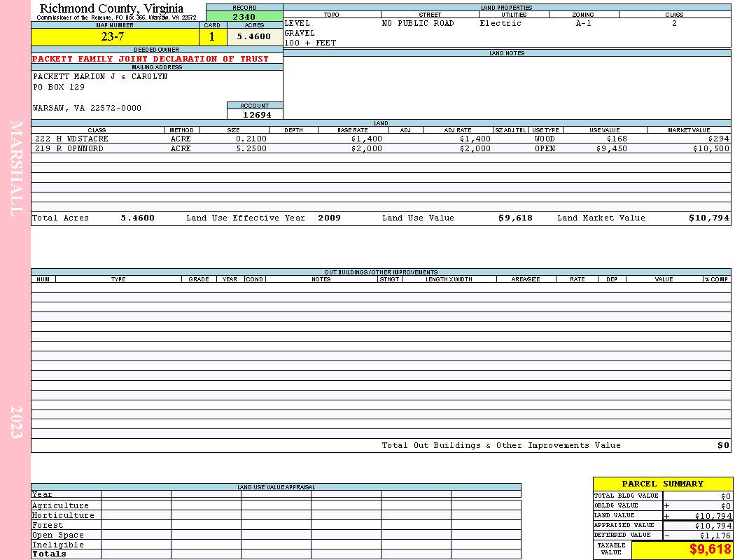Select the acres value 5.4600 at top

coord(254,36)
